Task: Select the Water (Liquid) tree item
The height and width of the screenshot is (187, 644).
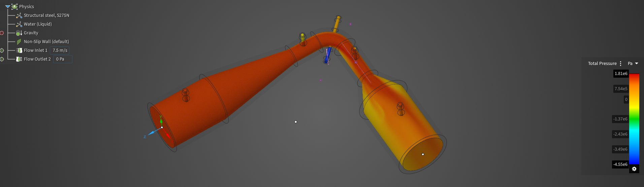Action: pos(38,24)
